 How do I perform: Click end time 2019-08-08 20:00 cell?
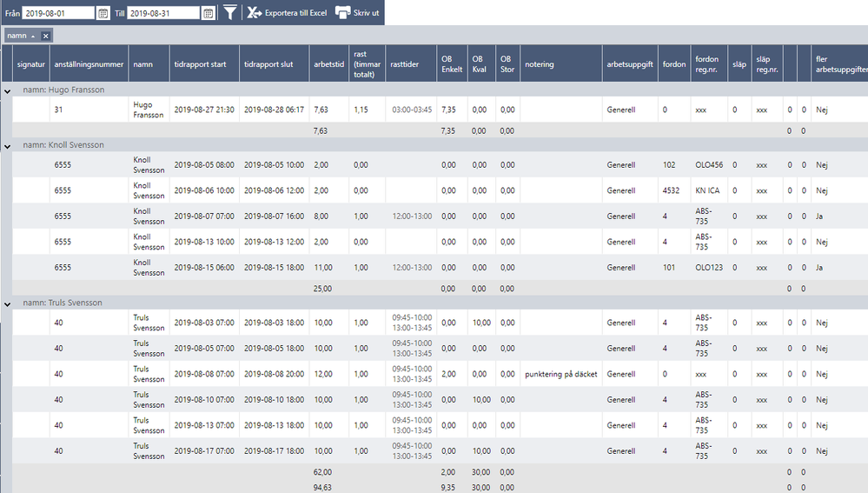[274, 374]
